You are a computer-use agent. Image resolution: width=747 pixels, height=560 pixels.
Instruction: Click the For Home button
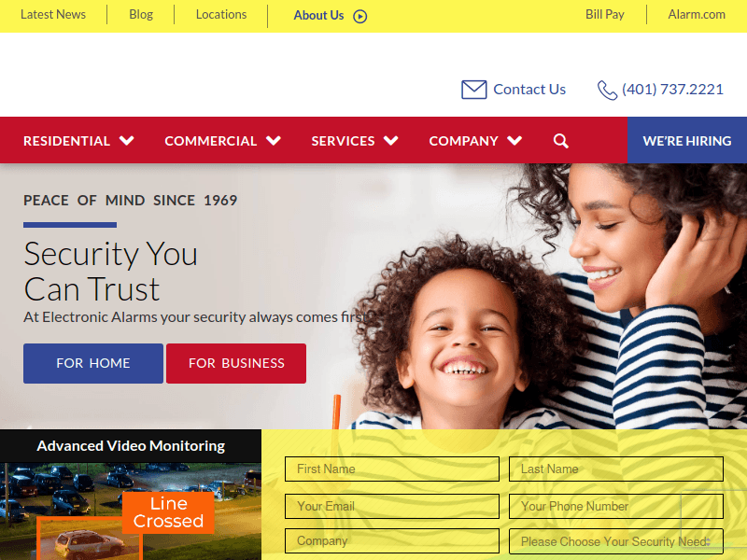(x=93, y=363)
